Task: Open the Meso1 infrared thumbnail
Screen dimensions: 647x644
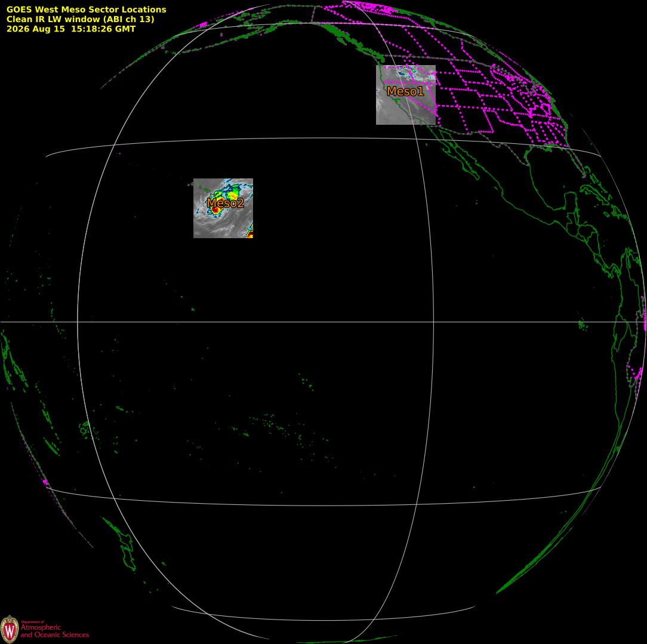Action: tap(406, 95)
